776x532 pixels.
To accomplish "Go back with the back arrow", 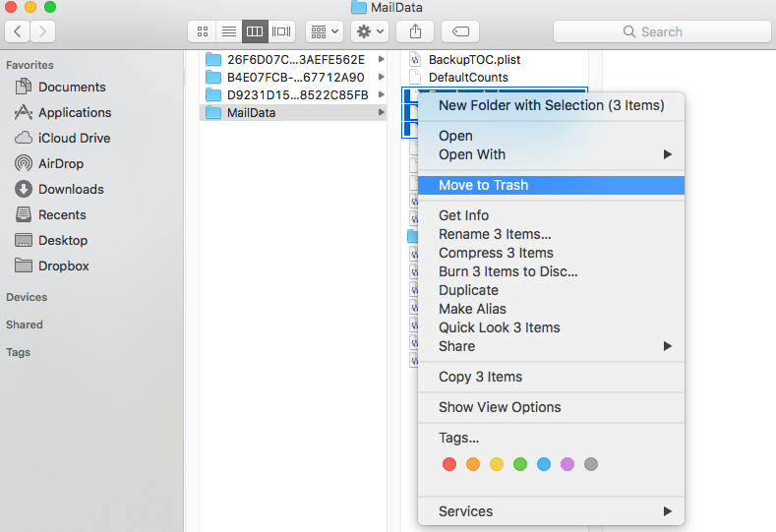I will (18, 31).
